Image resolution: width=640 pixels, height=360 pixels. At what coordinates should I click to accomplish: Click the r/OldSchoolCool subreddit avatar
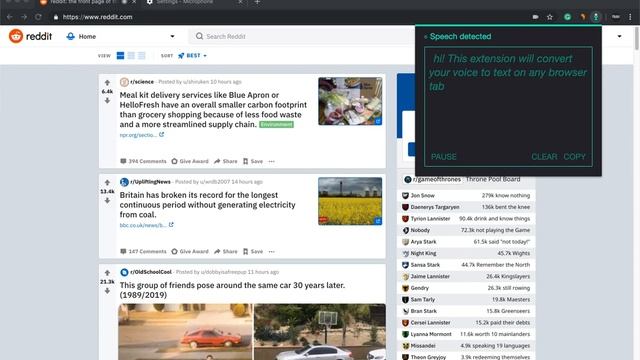click(x=124, y=272)
